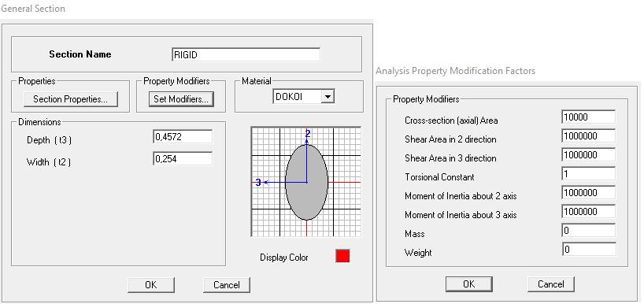Click the red Display Color swatch

click(342, 255)
